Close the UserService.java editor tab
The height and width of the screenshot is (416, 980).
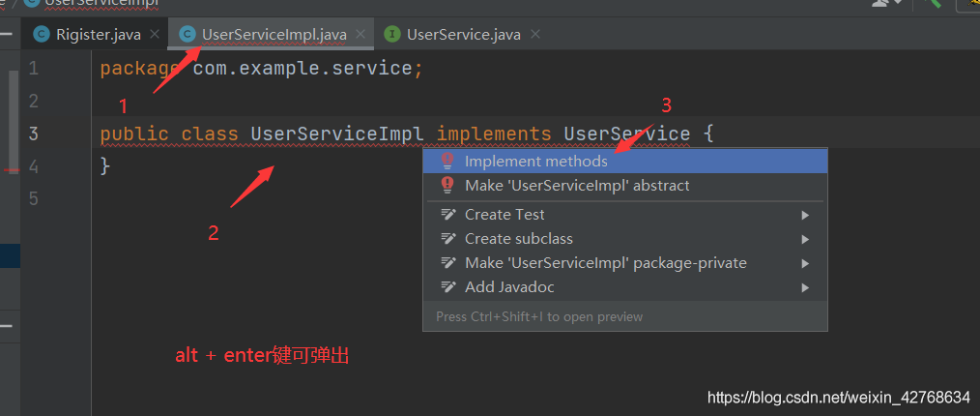[535, 35]
